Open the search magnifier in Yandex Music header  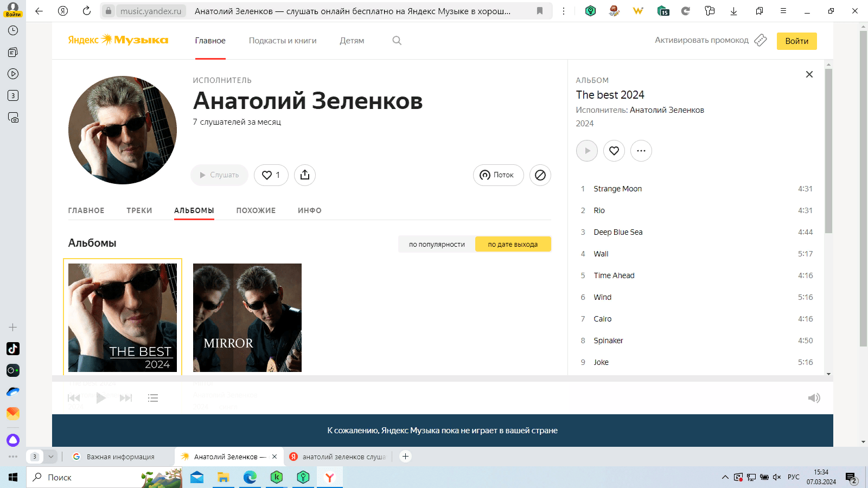[397, 41]
